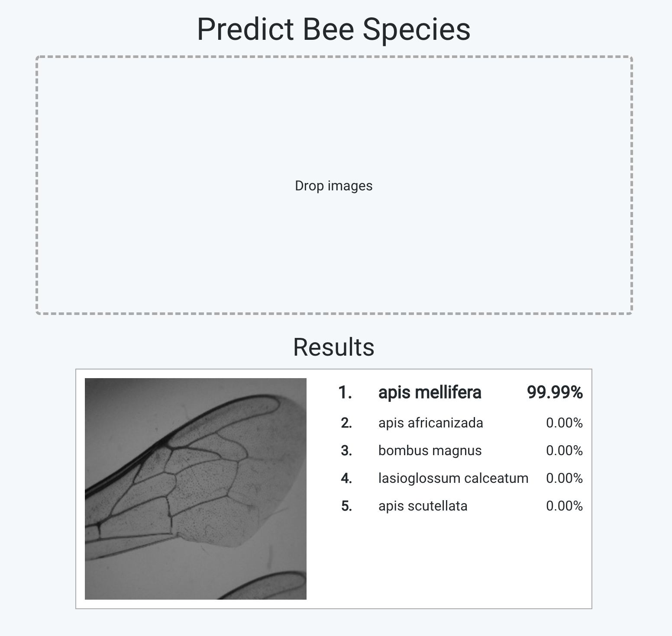Click rank number 3 in the results
This screenshot has width=672, height=636.
pyautogui.click(x=346, y=450)
